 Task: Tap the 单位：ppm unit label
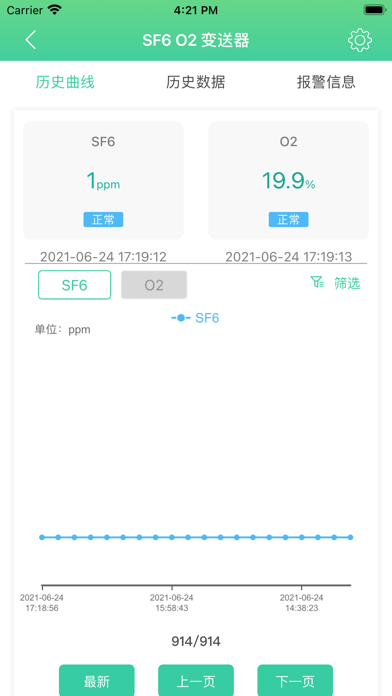[63, 329]
